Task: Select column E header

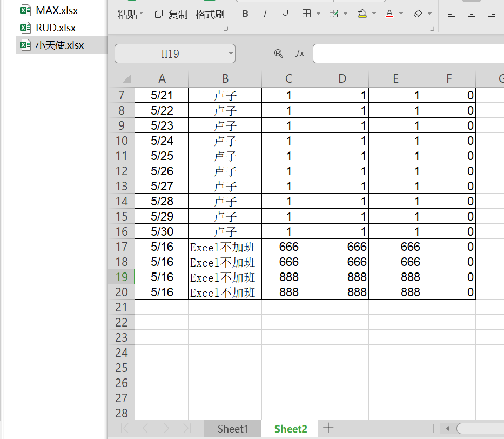Action: (395, 78)
